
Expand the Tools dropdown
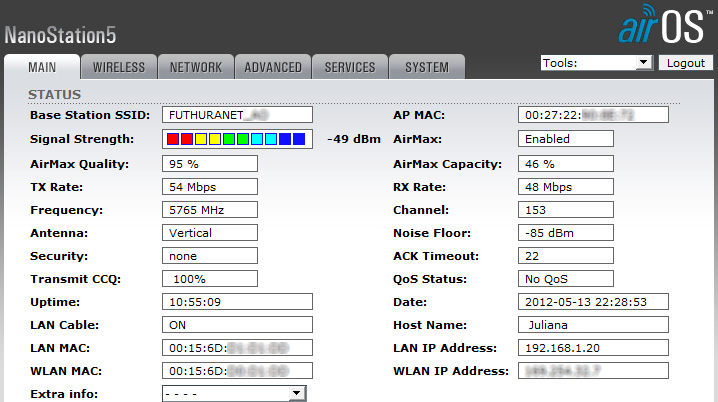coord(597,63)
